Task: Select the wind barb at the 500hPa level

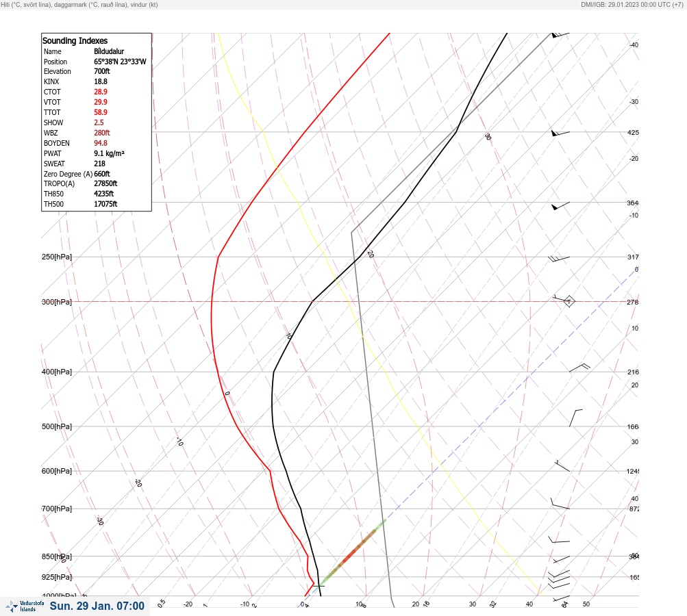Action: (x=576, y=418)
